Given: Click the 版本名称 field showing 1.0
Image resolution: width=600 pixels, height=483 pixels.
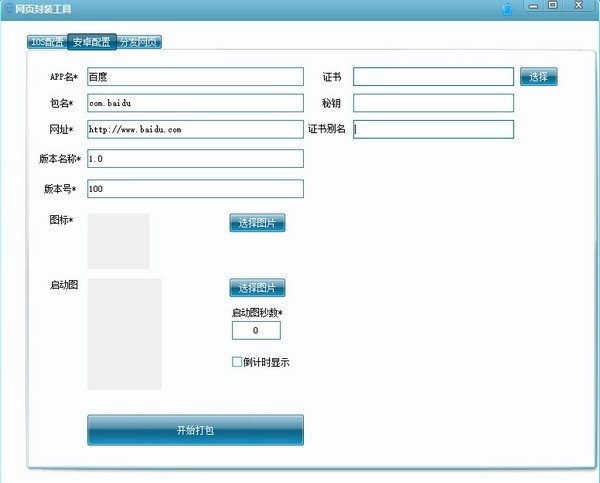Looking at the screenshot, I should click(195, 159).
